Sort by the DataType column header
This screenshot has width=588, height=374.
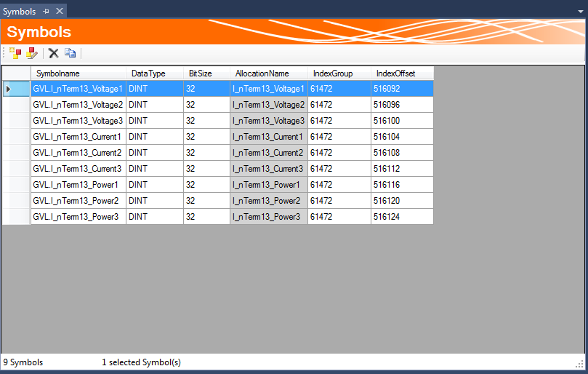coord(155,73)
